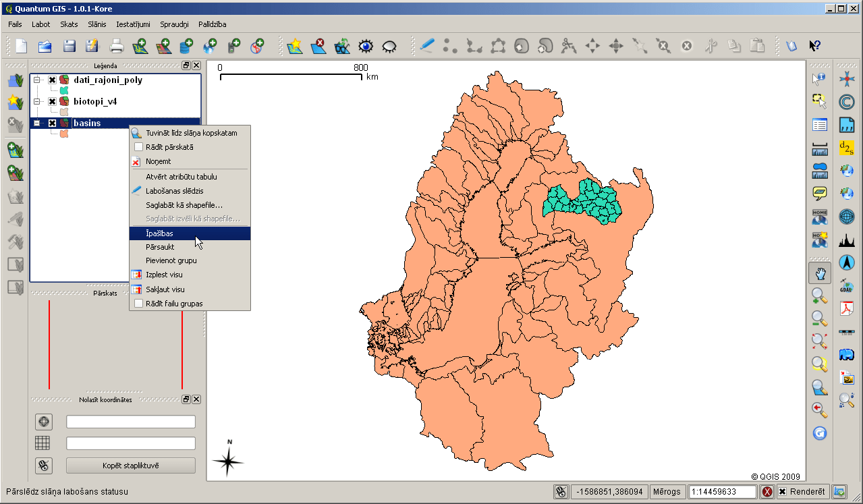Viewport: 863px width, 504px height.
Task: Collapse the basins tree node
Action: (37, 123)
